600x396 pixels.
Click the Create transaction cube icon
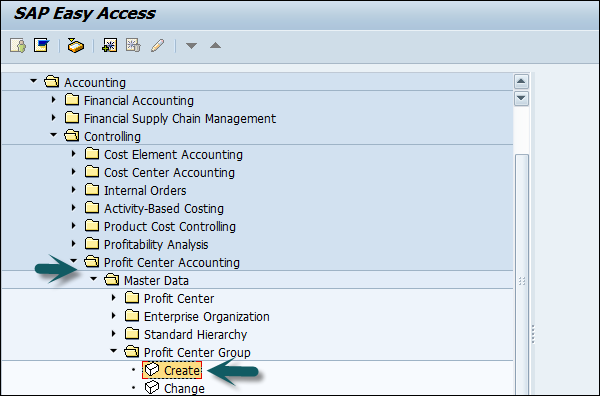152,370
